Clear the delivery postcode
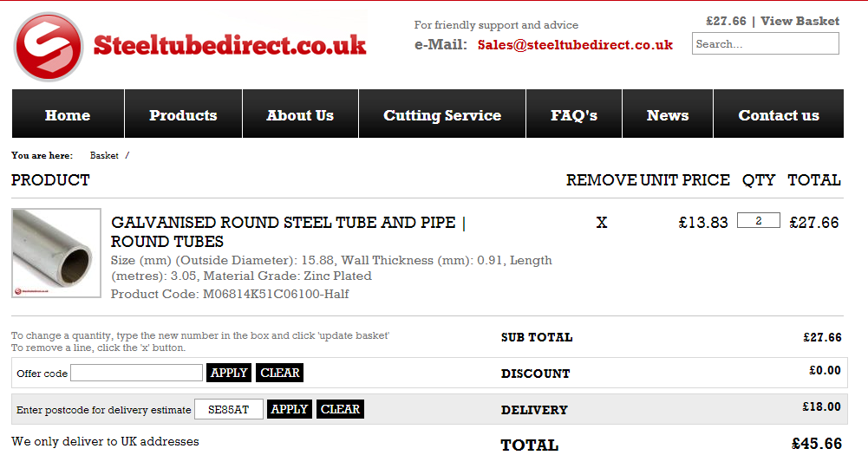 340,409
